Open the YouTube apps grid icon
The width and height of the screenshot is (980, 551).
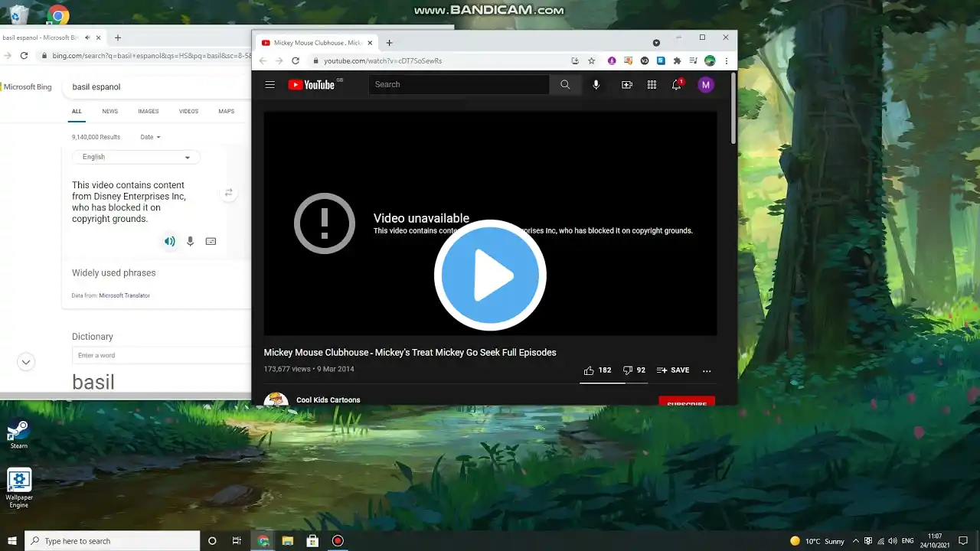pos(652,85)
